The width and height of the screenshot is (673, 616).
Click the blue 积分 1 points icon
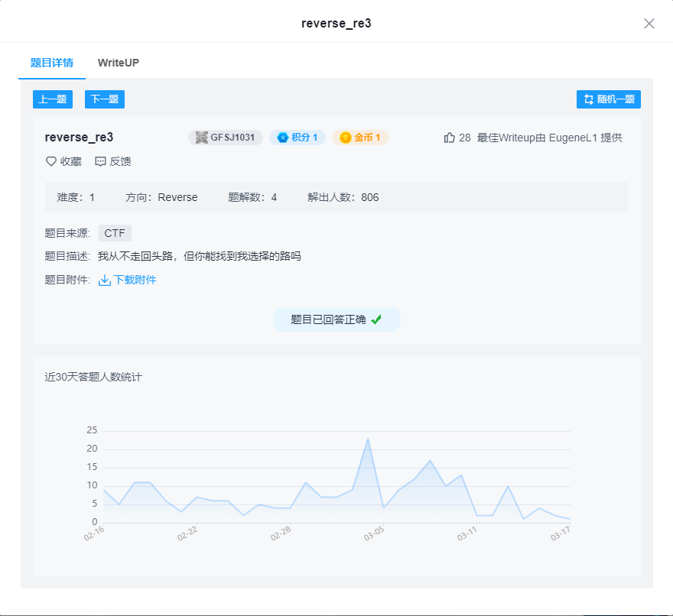(x=282, y=138)
